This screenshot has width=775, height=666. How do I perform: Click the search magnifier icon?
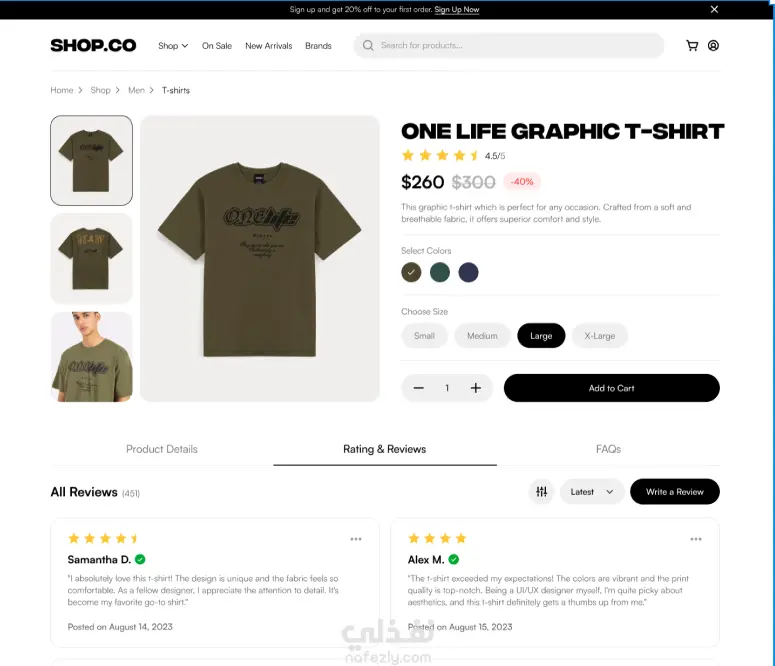coord(368,45)
